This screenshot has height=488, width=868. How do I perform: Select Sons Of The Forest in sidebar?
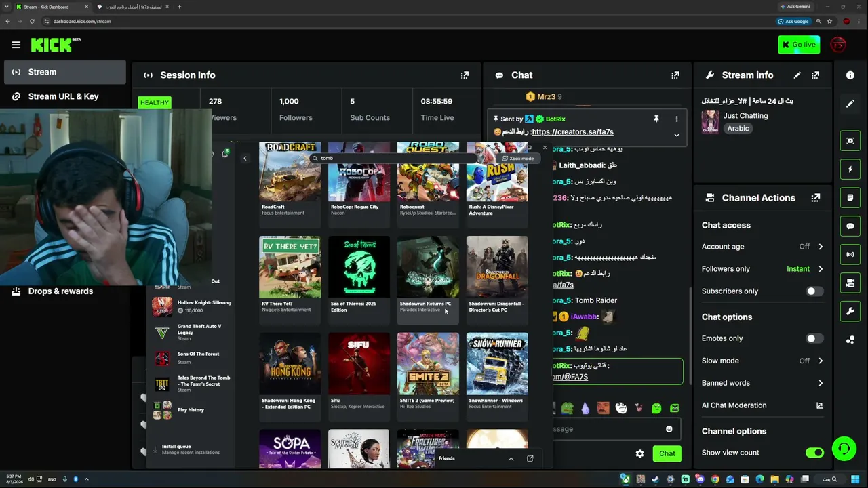(x=192, y=358)
